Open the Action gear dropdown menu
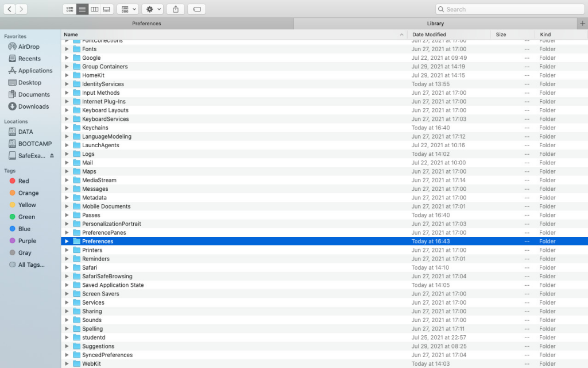Viewport: 588px width, 368px height. pyautogui.click(x=153, y=9)
